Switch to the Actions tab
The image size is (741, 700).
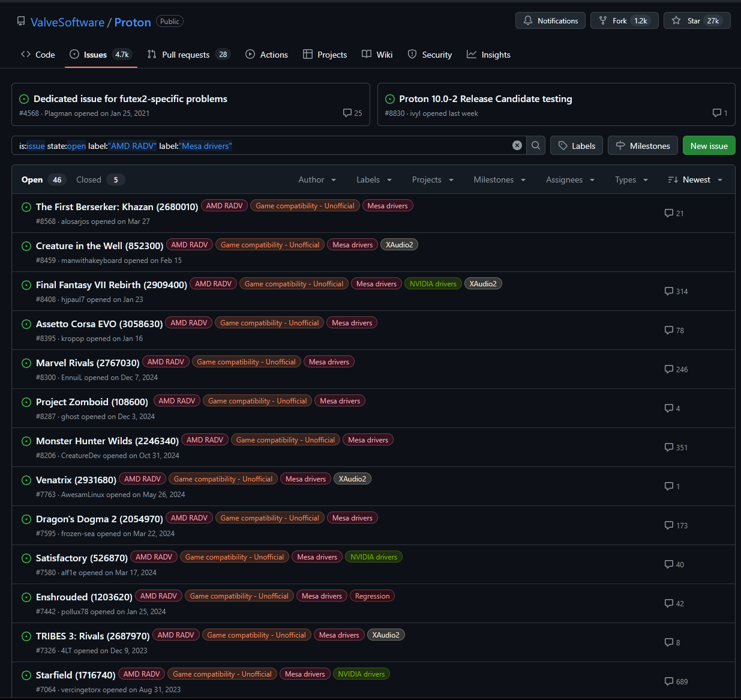click(x=267, y=55)
